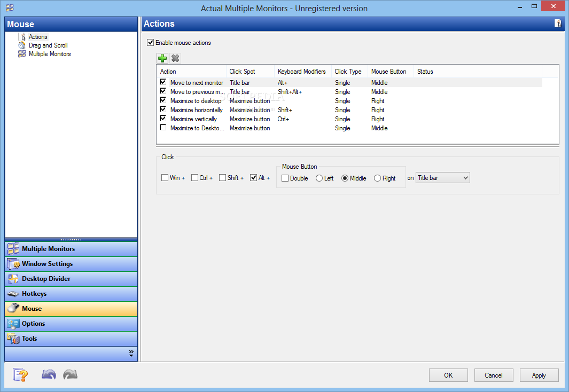Image resolution: width=569 pixels, height=392 pixels.
Task: Click the page icon in Actions header
Action: pyautogui.click(x=558, y=23)
